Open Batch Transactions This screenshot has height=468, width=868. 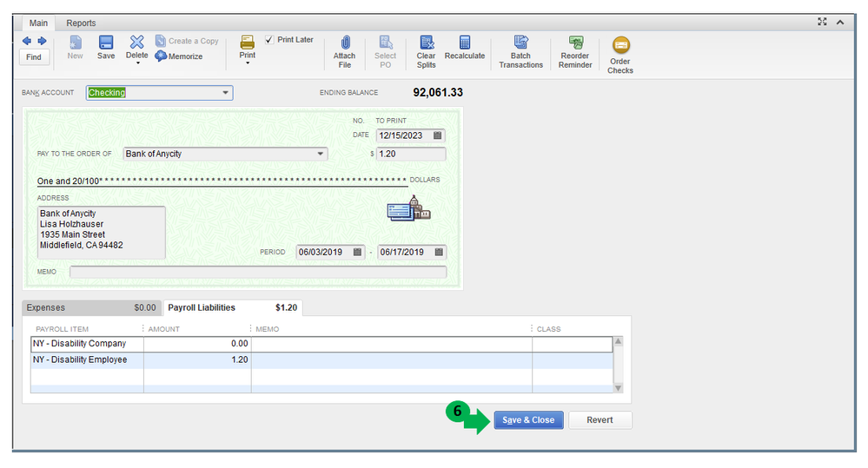(521, 51)
